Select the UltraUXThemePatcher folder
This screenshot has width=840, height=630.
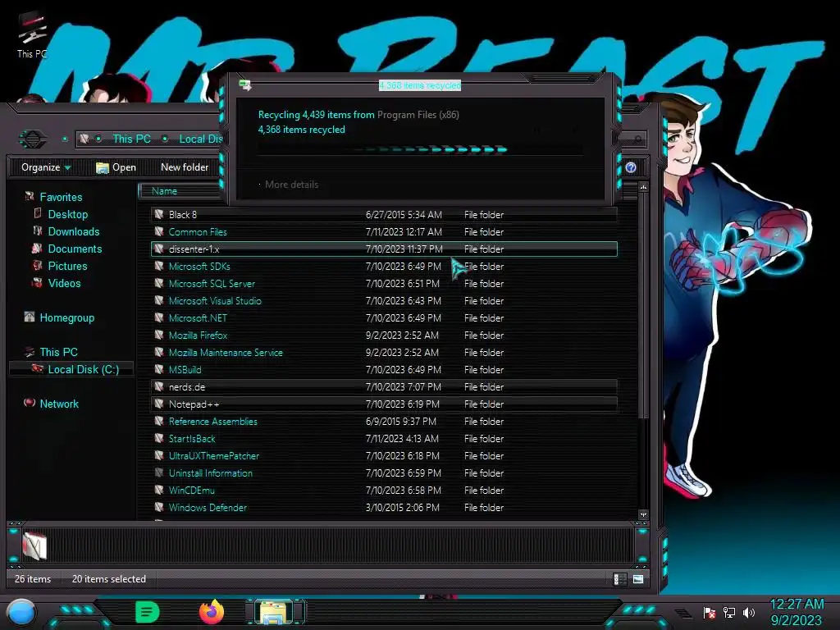tap(384, 456)
